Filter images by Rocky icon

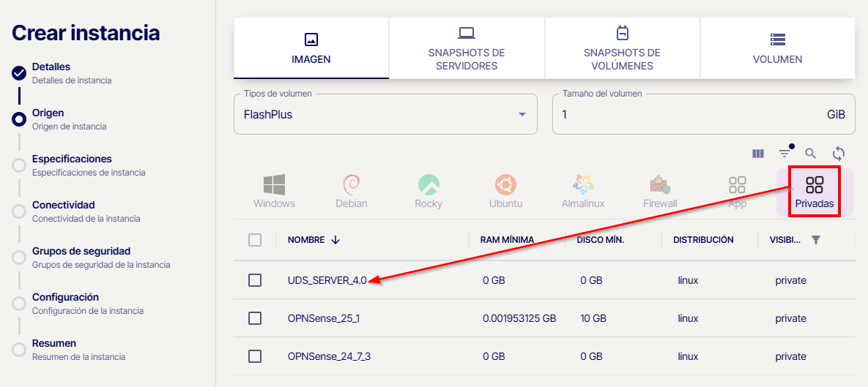429,185
